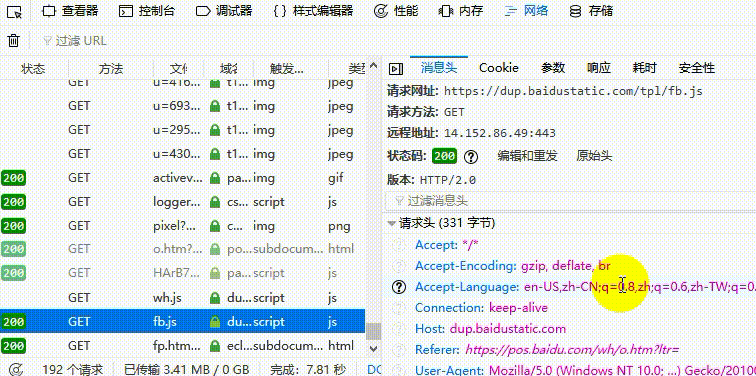The image size is (756, 376).
Task: Select the logger script request row
Action: [x=182, y=202]
